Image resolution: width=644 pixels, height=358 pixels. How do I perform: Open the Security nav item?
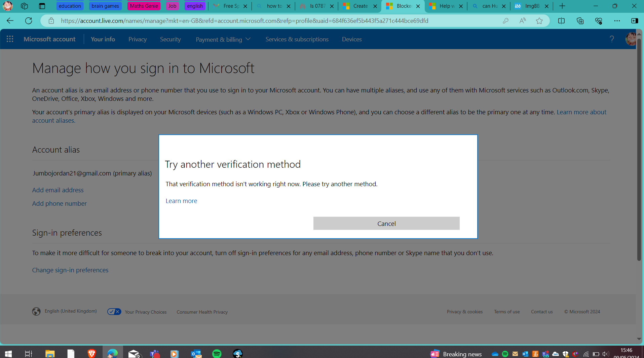click(x=170, y=39)
